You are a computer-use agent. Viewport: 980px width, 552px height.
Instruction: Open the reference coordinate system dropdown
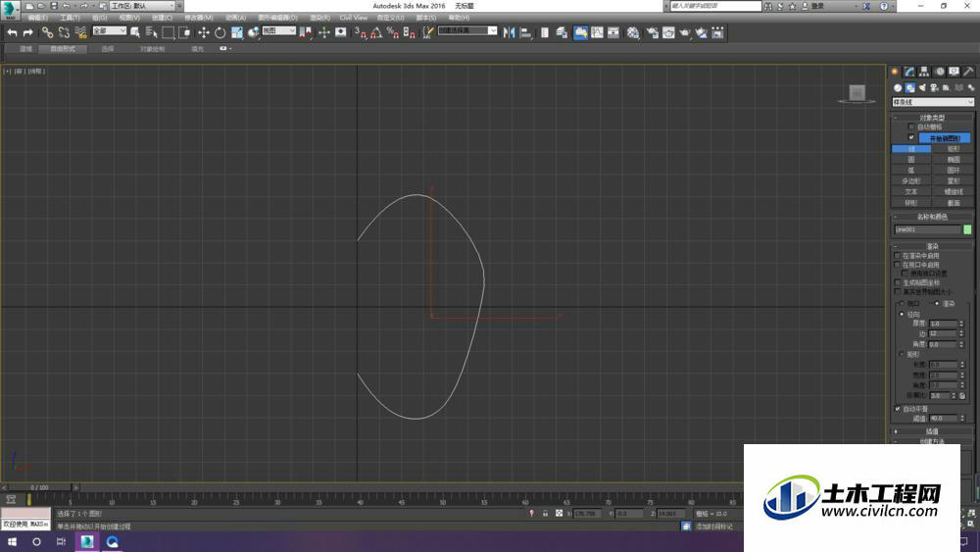click(278, 30)
